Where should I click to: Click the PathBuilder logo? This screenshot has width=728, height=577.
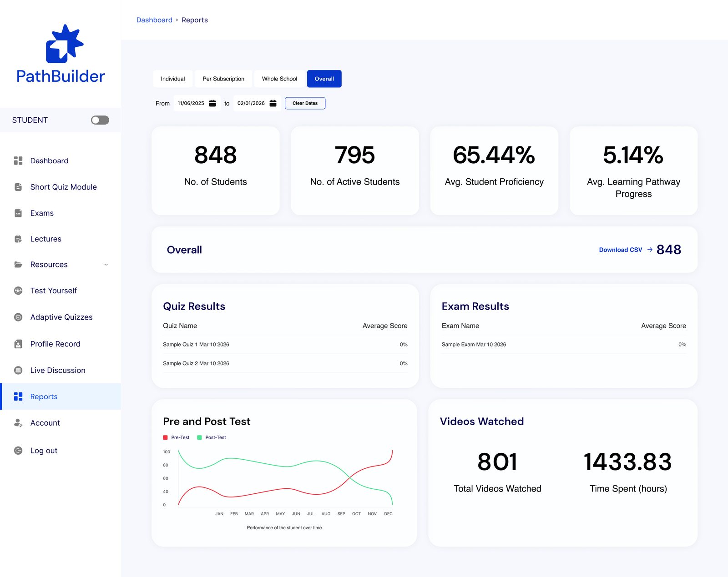61,54
